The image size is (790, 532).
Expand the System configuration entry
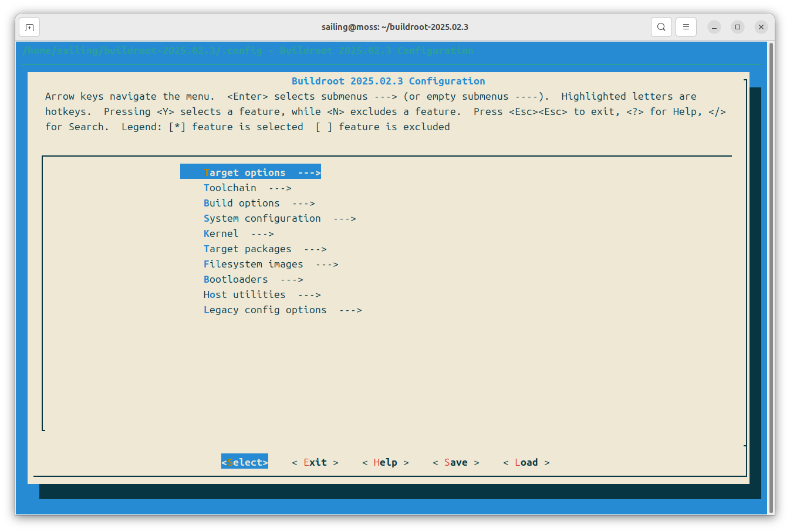[x=279, y=218]
